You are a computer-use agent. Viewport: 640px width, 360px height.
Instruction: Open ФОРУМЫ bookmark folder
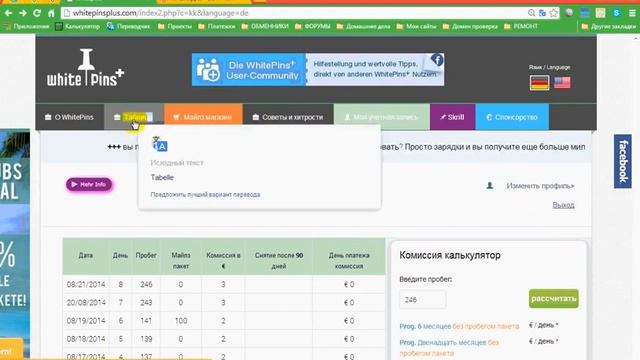313,27
